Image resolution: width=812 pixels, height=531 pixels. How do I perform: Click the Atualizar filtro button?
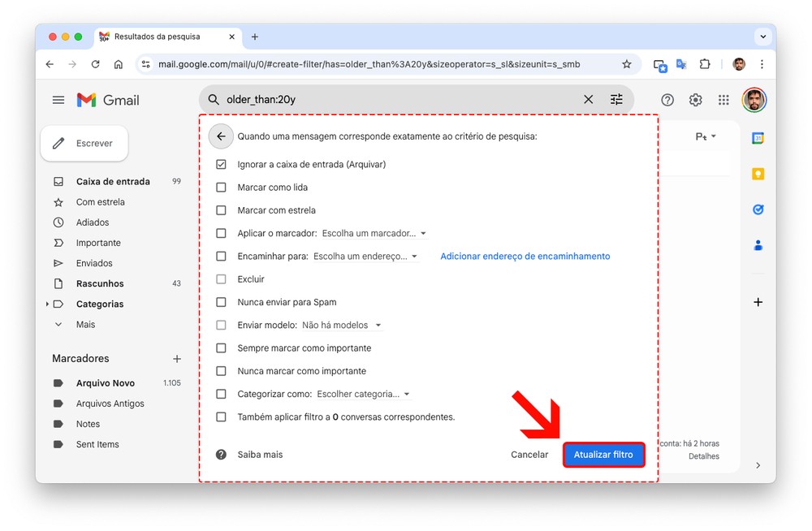pos(603,455)
